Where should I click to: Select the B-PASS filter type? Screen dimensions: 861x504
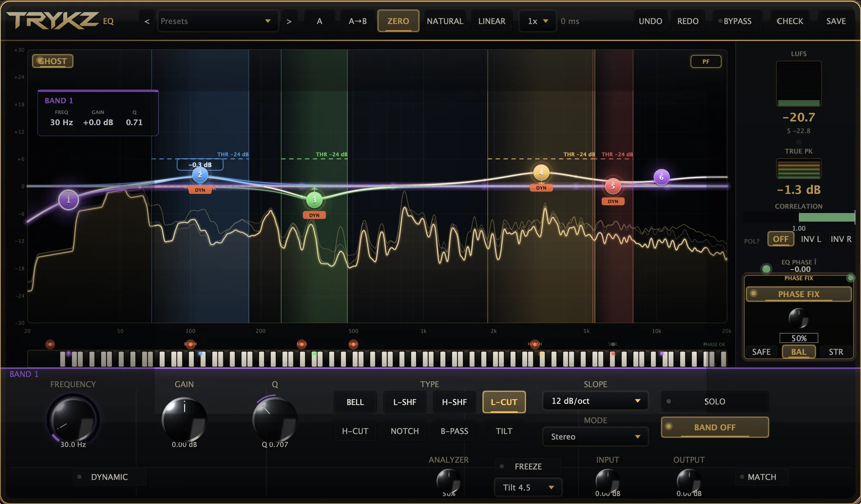coord(454,431)
